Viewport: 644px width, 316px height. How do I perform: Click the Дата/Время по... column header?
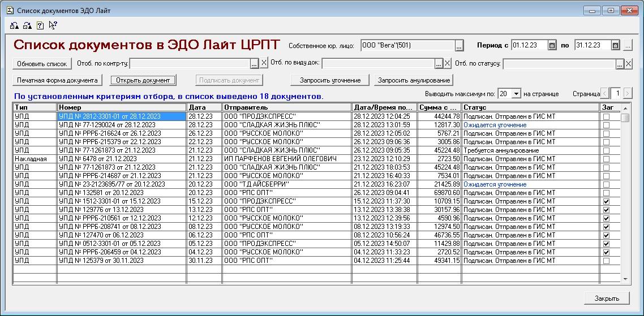(385, 107)
